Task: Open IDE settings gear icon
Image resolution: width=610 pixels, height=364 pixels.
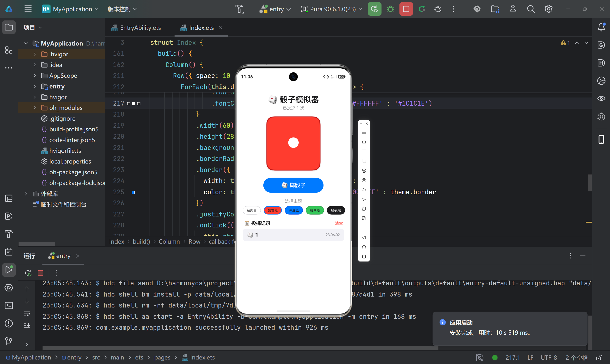Action: (548, 9)
